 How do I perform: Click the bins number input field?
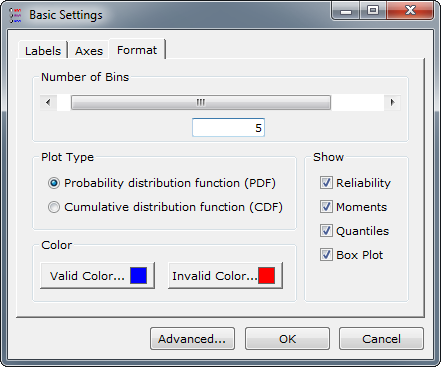coord(228,127)
